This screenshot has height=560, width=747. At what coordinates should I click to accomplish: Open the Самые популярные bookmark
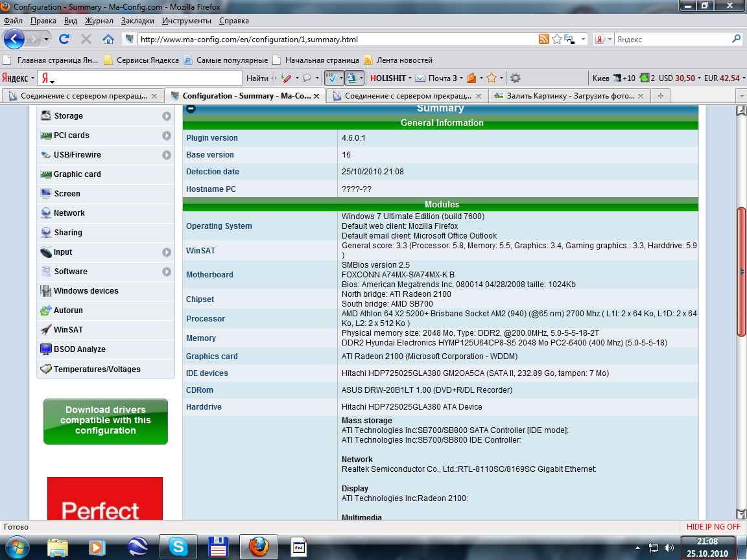pos(226,60)
